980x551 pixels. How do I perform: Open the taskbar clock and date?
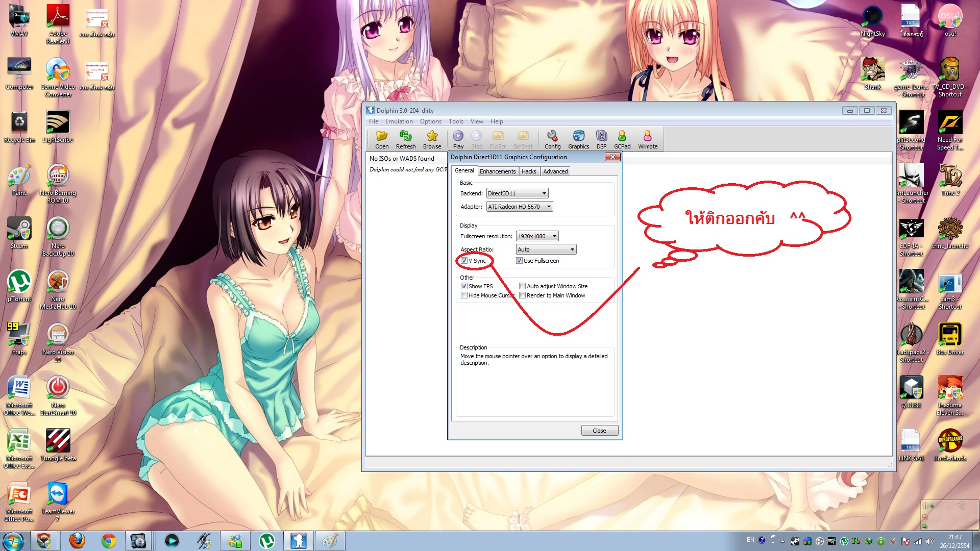(955, 541)
